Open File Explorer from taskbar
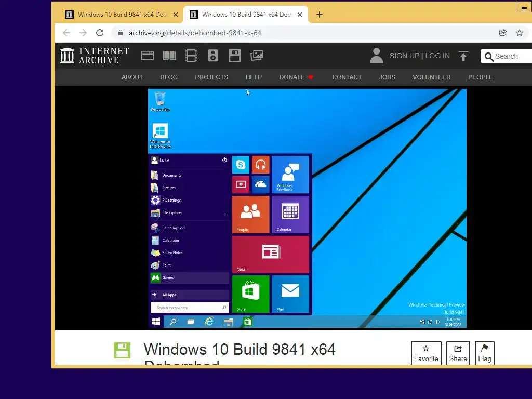532x399 pixels. coord(229,322)
